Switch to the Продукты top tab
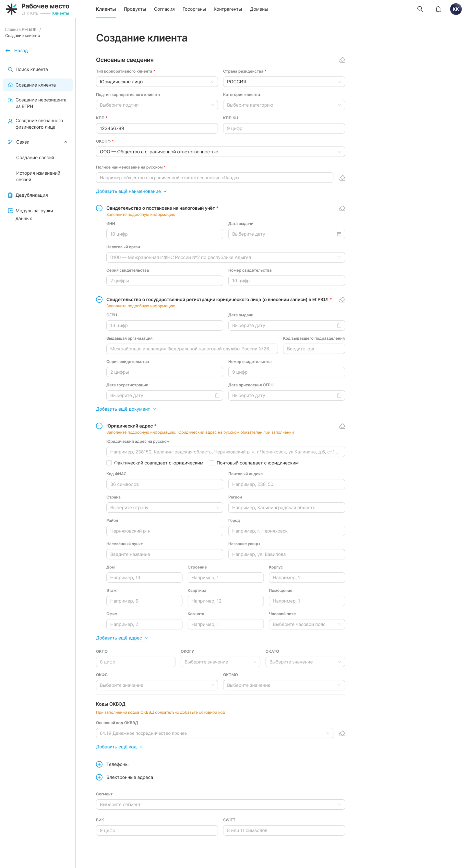 pyautogui.click(x=135, y=9)
